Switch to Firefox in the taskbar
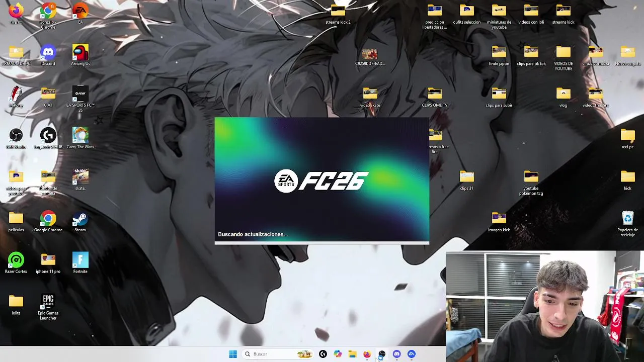Image resolution: width=644 pixels, height=362 pixels. click(x=367, y=354)
